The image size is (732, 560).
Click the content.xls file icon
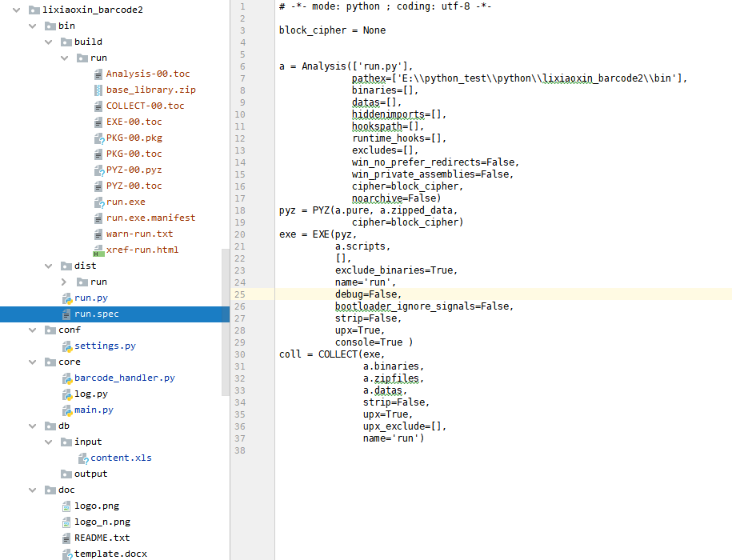coord(83,458)
